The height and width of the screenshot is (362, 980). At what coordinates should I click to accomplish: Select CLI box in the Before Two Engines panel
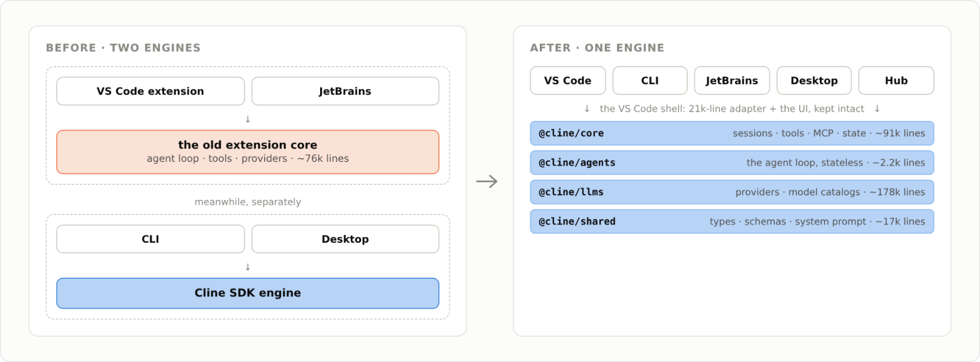tap(151, 239)
